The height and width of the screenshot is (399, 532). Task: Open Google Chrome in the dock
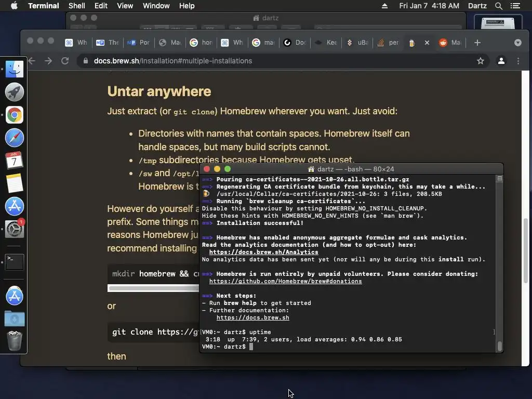(14, 115)
